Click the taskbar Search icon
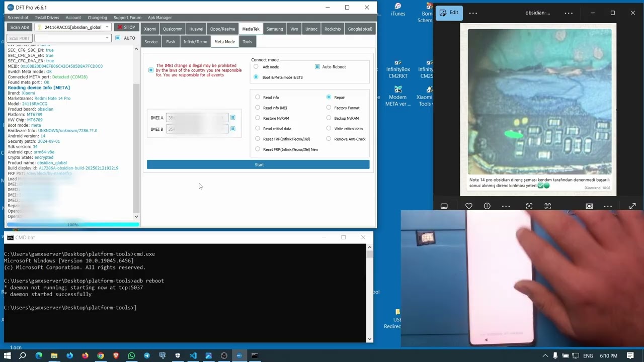The image size is (644, 362). 23,356
